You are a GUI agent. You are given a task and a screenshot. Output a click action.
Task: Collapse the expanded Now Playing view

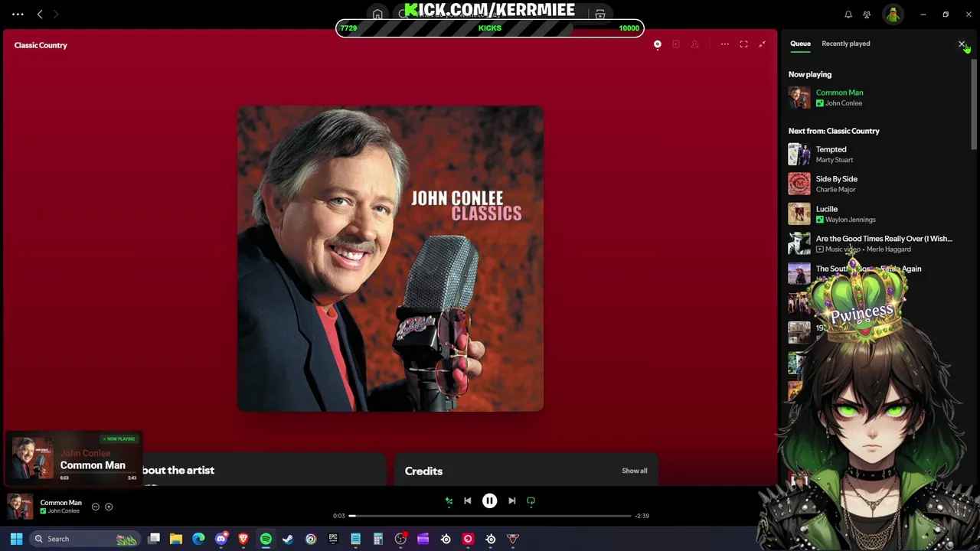[762, 44]
